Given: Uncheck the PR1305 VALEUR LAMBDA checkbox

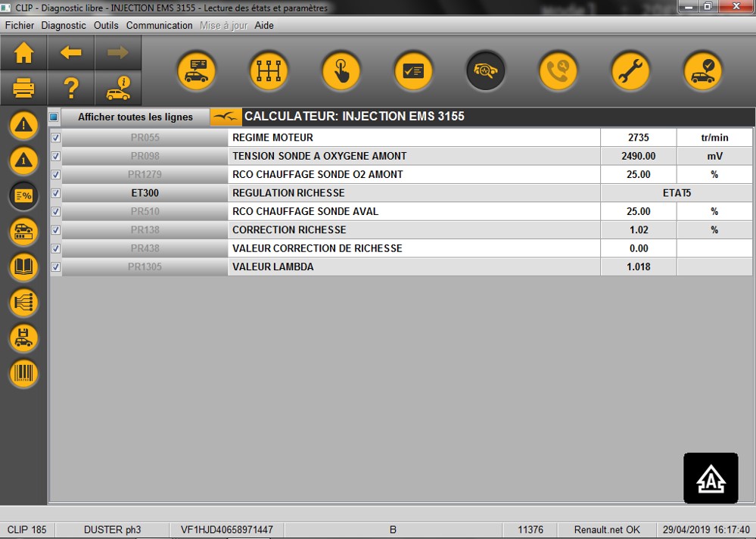Looking at the screenshot, I should pos(55,266).
